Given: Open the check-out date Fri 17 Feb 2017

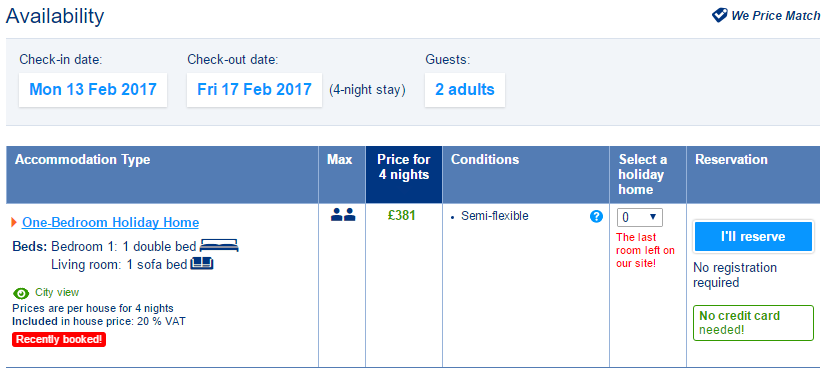Looking at the screenshot, I should point(254,90).
